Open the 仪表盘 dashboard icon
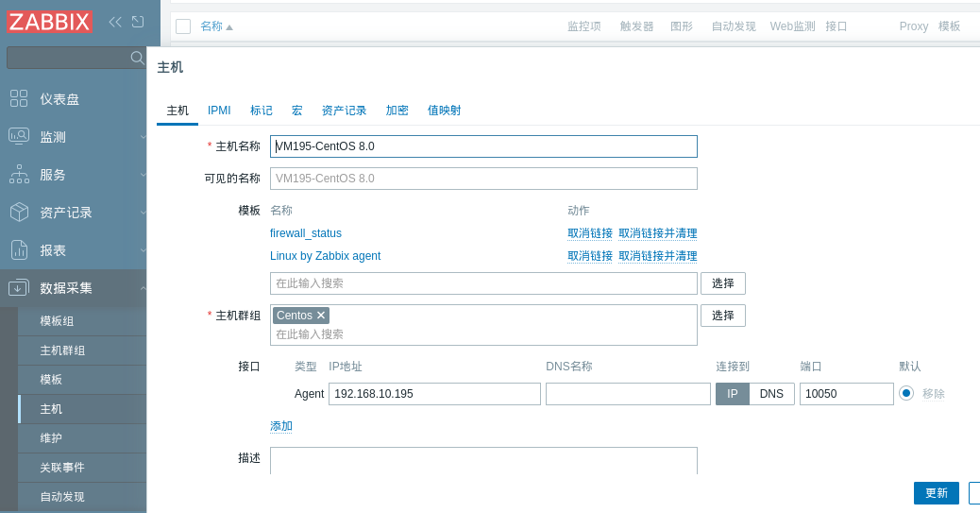The image size is (980, 513). pos(19,98)
